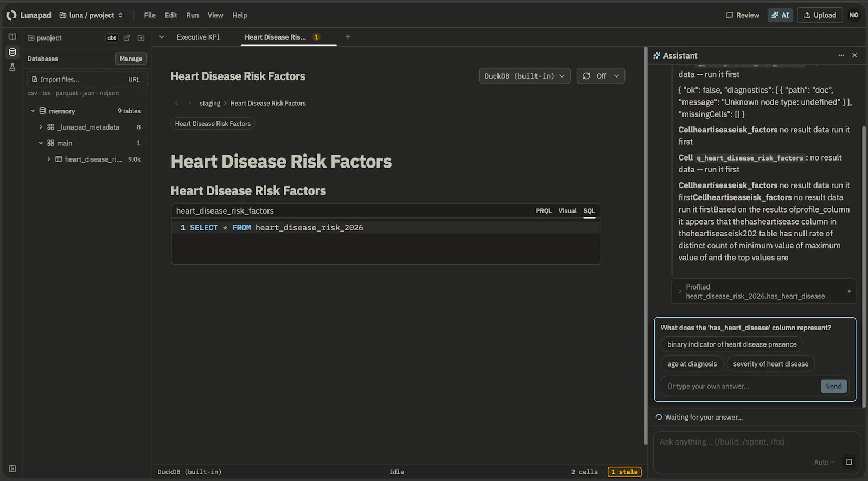Select the Databases sidebar icon
Screen dimensions: 868x481
[12, 52]
